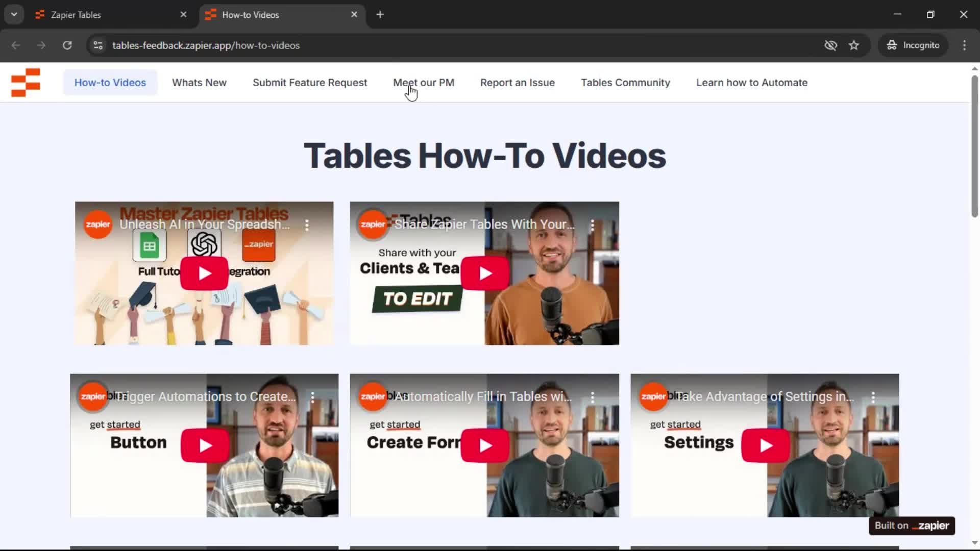Viewport: 980px width, 551px height.
Task: Visit the Tables Community link
Action: [x=625, y=83]
